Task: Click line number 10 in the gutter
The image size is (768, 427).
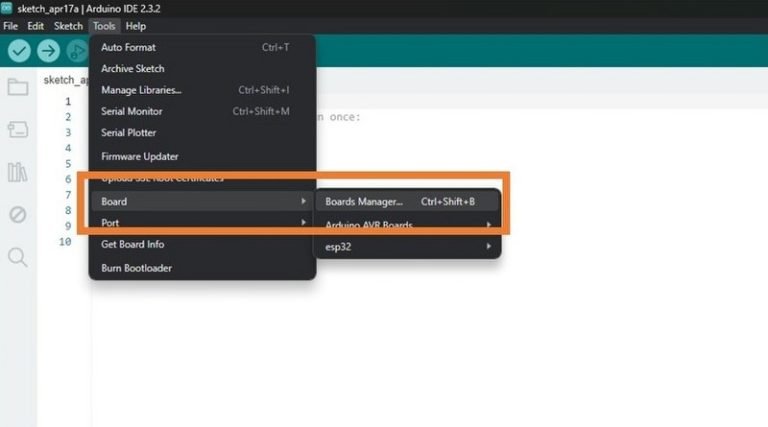Action: [65, 242]
